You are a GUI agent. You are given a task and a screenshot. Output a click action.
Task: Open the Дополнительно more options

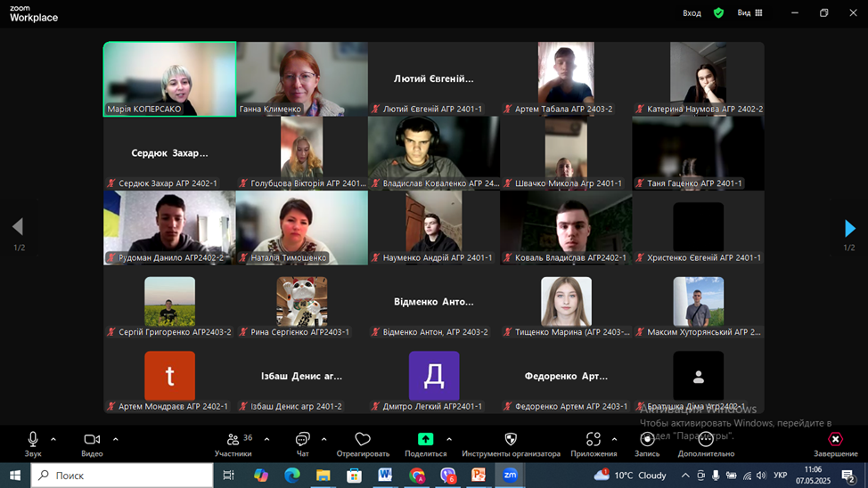[706, 444]
